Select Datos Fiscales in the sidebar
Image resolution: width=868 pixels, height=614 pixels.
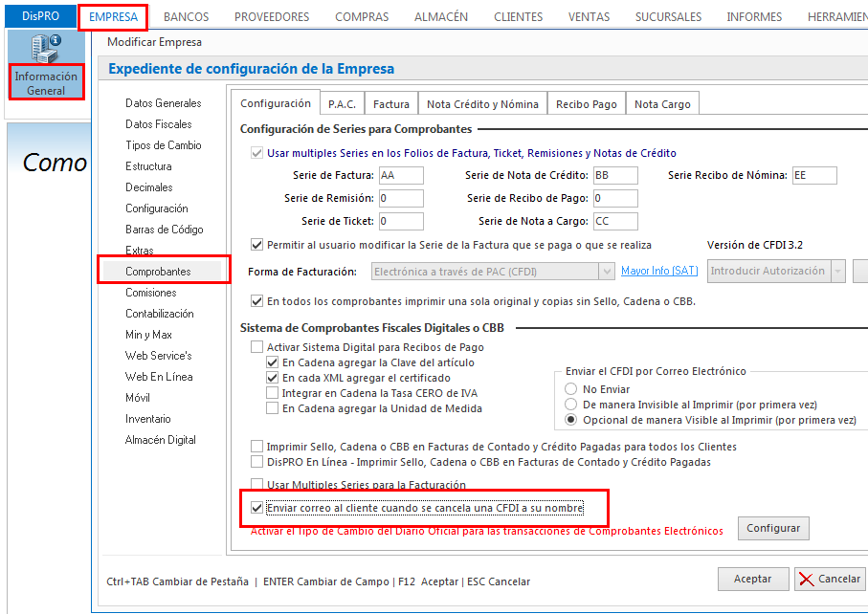click(x=159, y=124)
